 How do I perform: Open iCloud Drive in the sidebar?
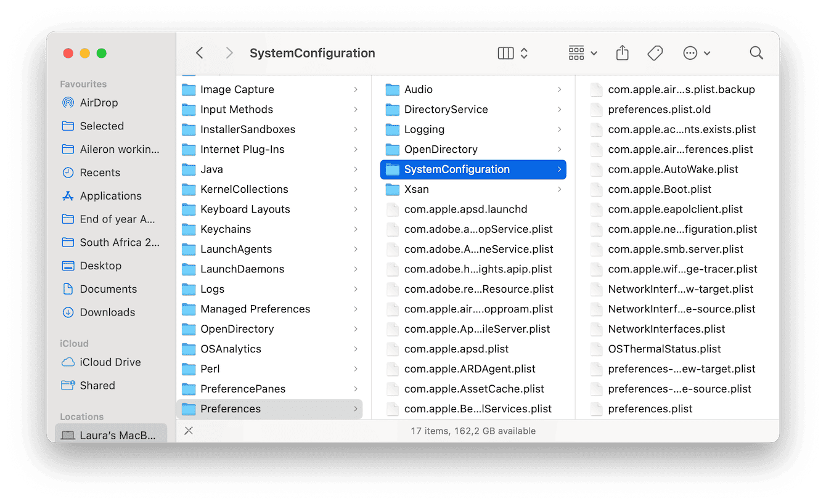pyautogui.click(x=112, y=362)
